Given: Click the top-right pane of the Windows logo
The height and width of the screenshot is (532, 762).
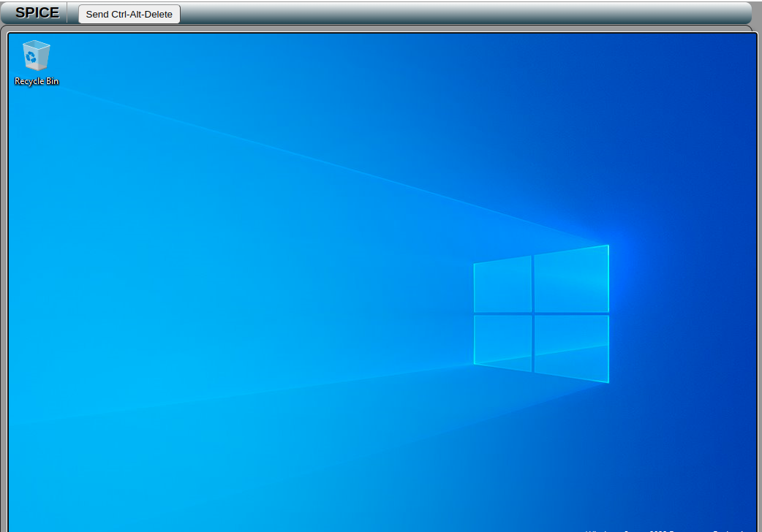Looking at the screenshot, I should [571, 279].
